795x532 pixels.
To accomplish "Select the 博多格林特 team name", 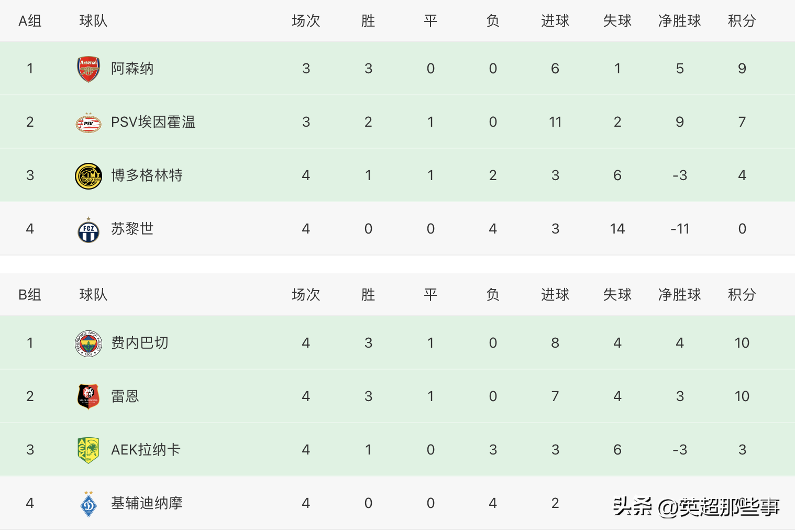I will click(x=147, y=175).
